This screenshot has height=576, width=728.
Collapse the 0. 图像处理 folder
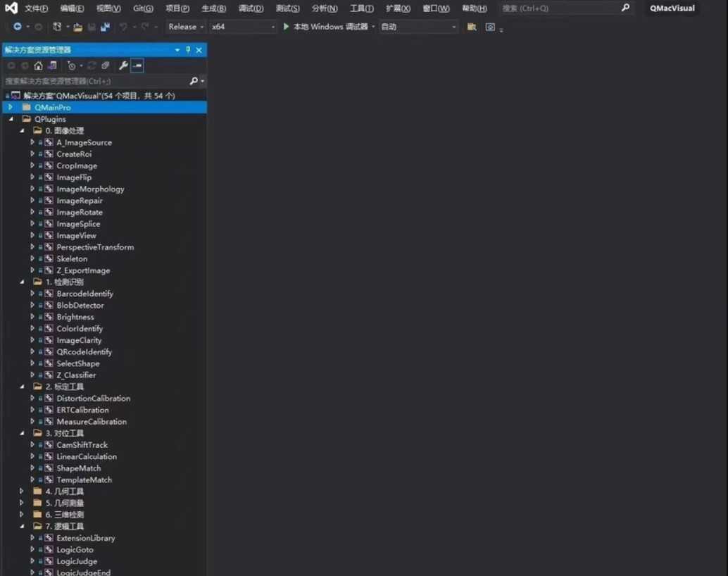tap(22, 130)
